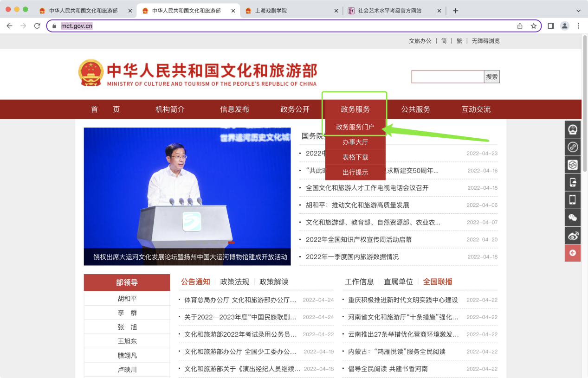
Task: Switch to the 政策法规 tab
Action: 234,282
